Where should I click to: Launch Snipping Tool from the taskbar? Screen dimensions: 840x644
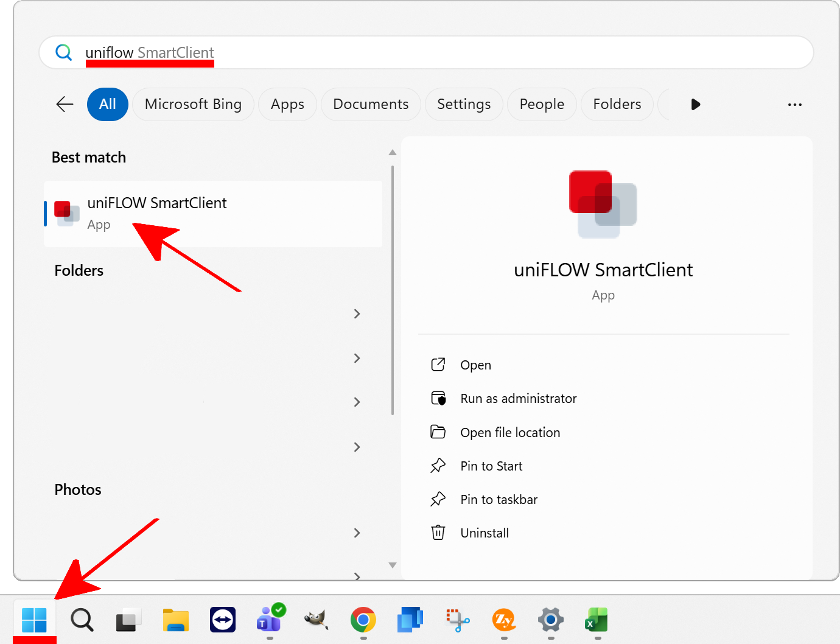[x=457, y=620]
